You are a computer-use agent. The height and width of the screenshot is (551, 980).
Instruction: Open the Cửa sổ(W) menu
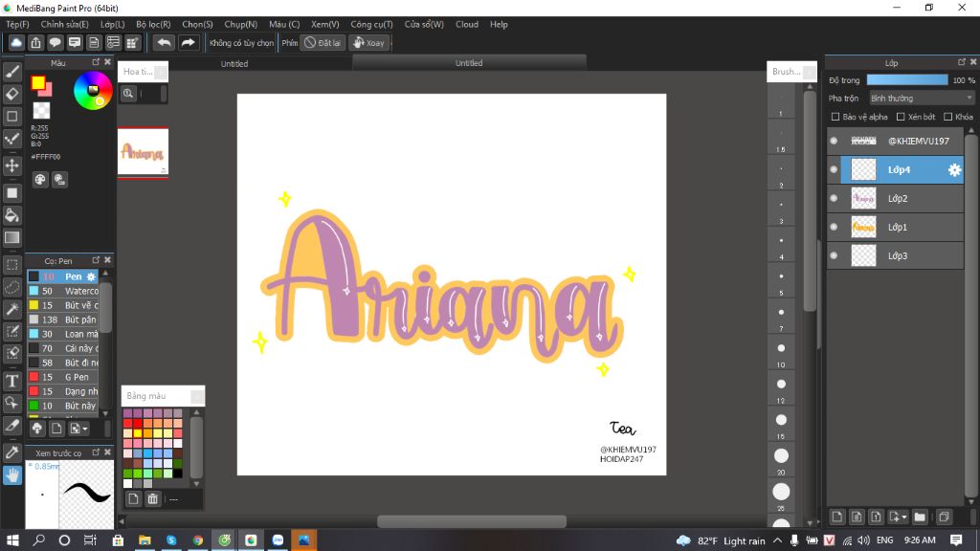(x=424, y=24)
